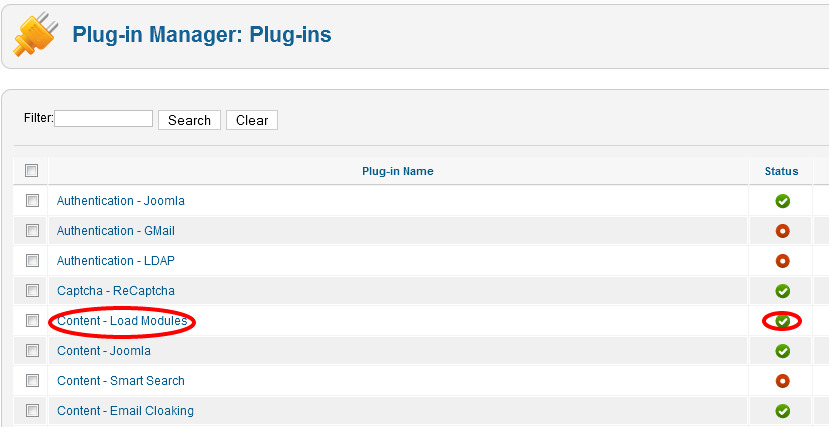The image size is (829, 427).
Task: Click the Content - Load Modules status checkmark
Action: click(782, 321)
